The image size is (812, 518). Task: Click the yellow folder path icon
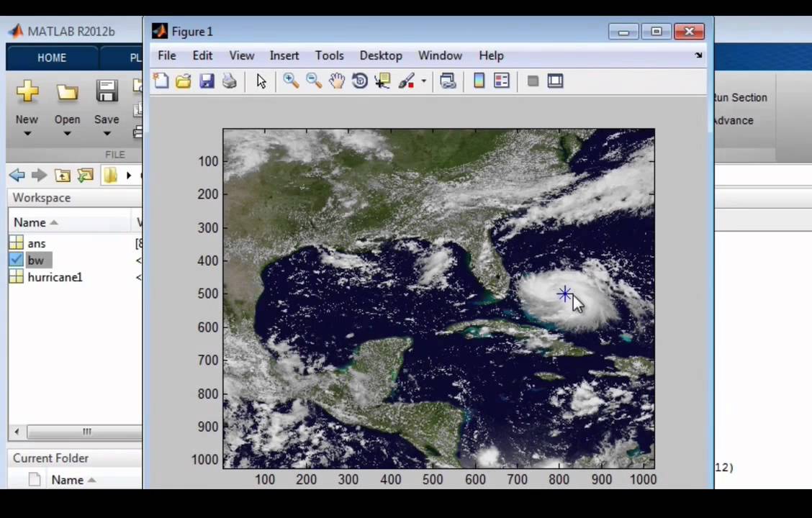110,176
